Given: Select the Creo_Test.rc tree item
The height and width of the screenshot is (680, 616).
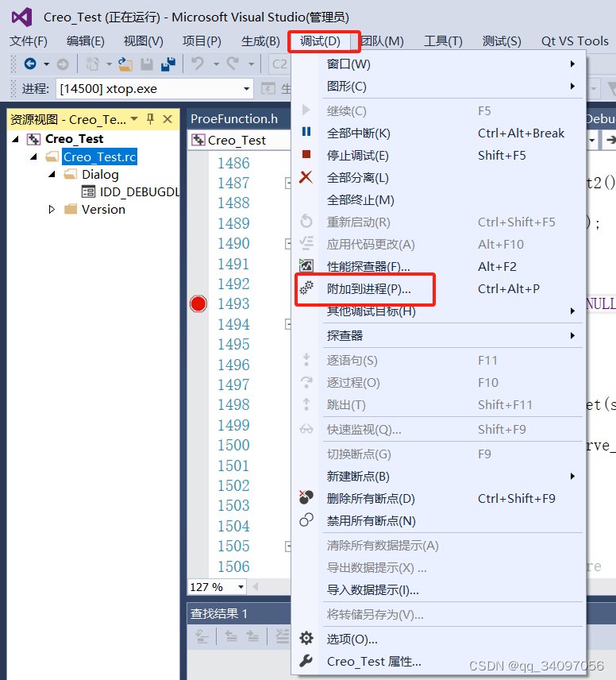Looking at the screenshot, I should point(100,156).
